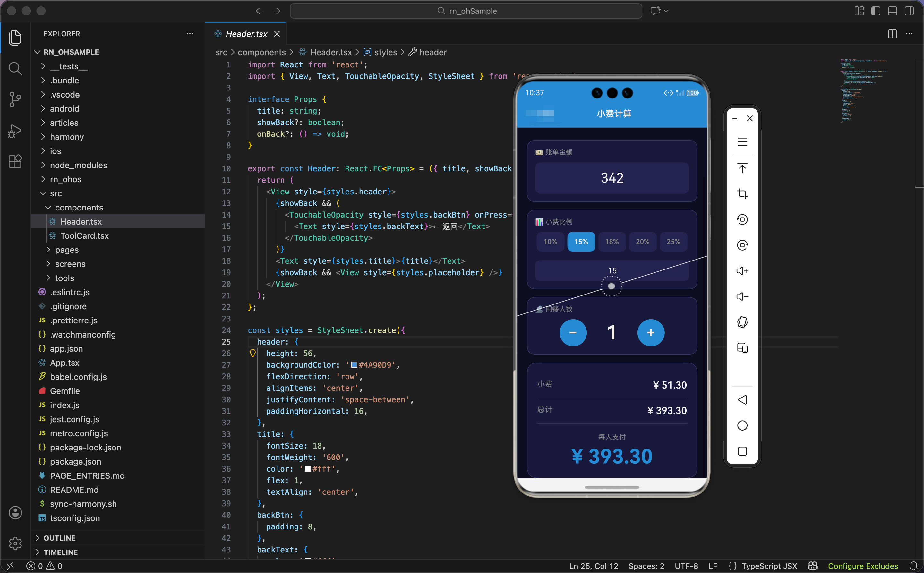Go back with the navigation arrow

pyautogui.click(x=260, y=11)
